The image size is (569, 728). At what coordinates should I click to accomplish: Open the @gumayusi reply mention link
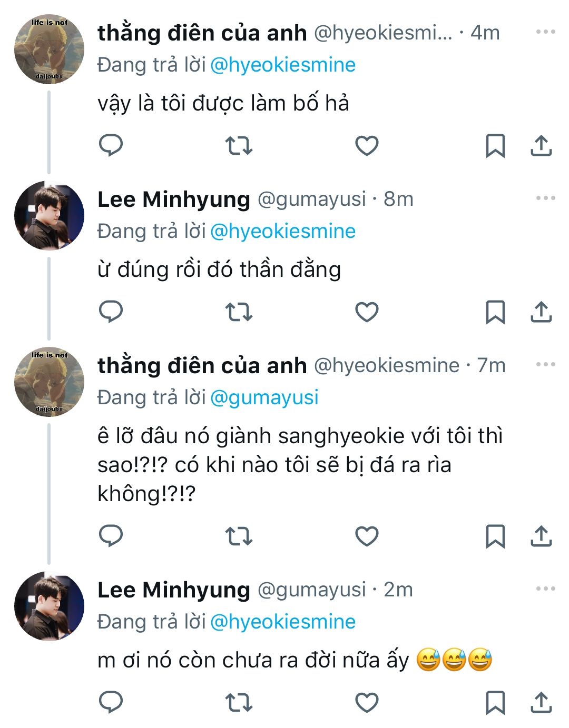[264, 397]
